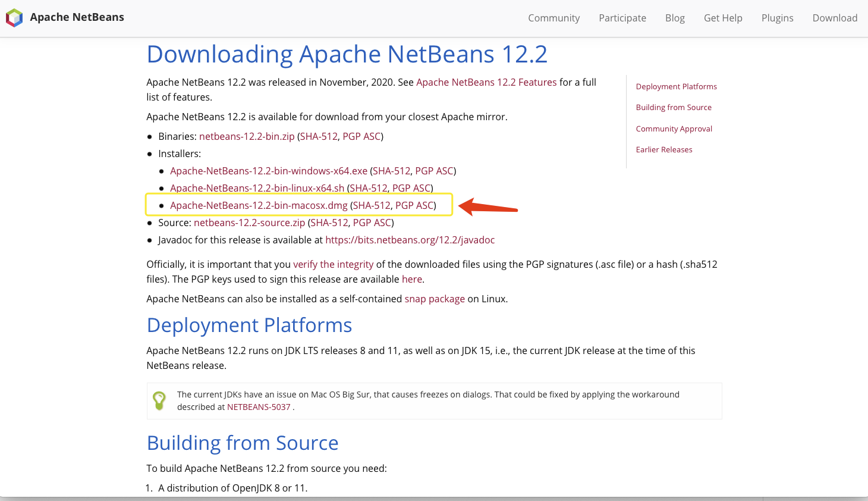Download netbeans-12.2-source.zip source
868x501 pixels.
[250, 223]
